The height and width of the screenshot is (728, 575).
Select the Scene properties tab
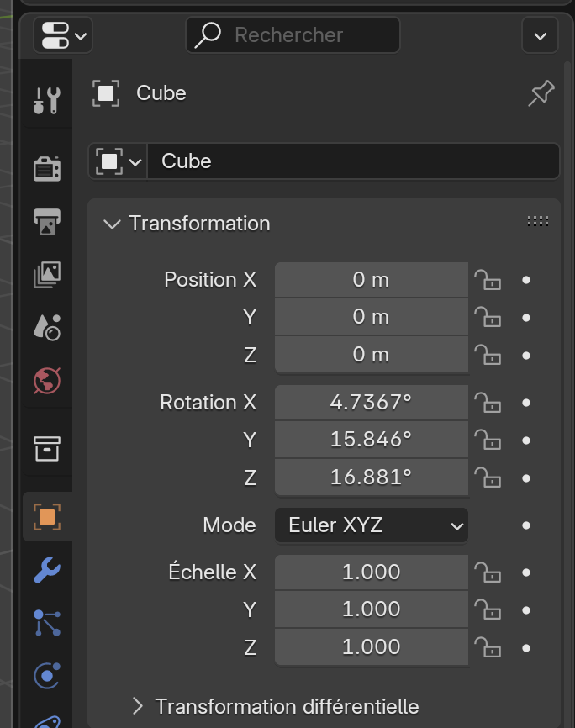click(x=47, y=326)
